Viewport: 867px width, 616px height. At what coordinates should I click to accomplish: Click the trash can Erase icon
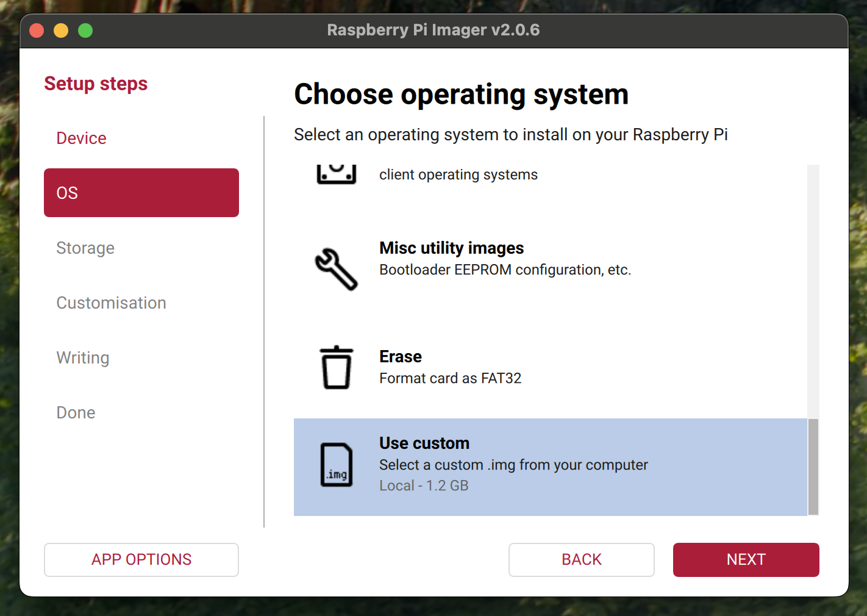337,368
